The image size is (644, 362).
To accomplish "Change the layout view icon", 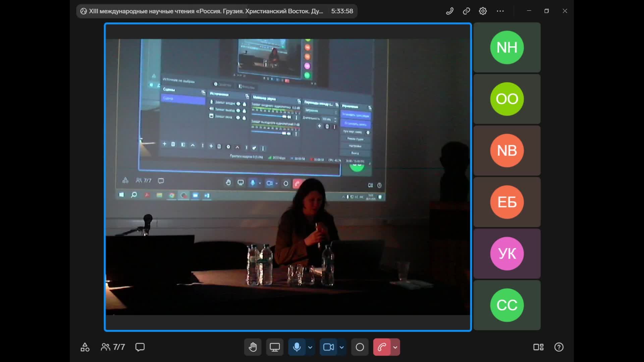I will pos(538,347).
